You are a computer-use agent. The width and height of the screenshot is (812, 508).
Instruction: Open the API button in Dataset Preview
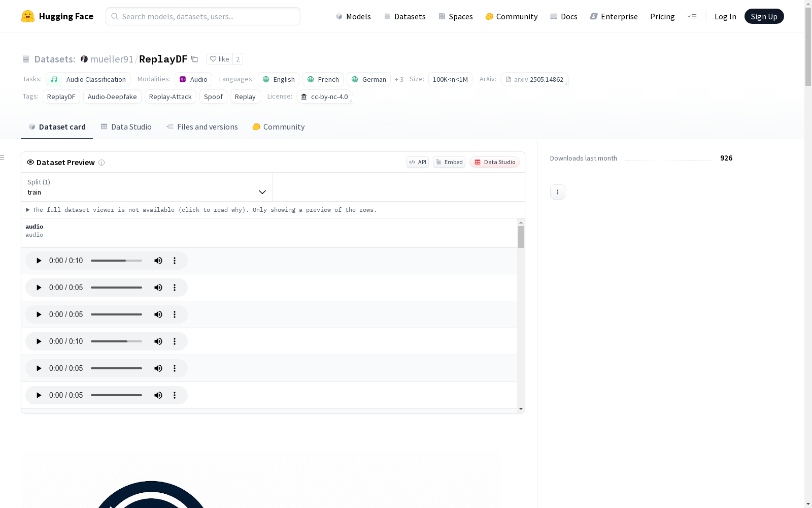(x=418, y=162)
